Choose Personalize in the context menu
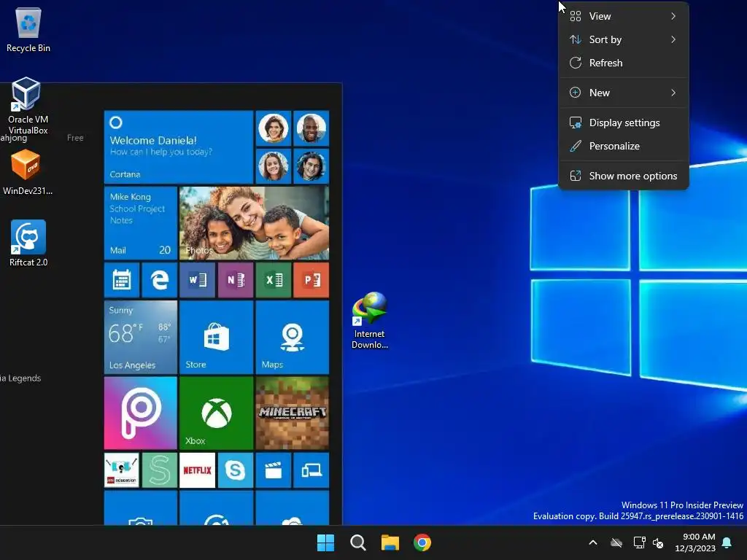 (623, 146)
